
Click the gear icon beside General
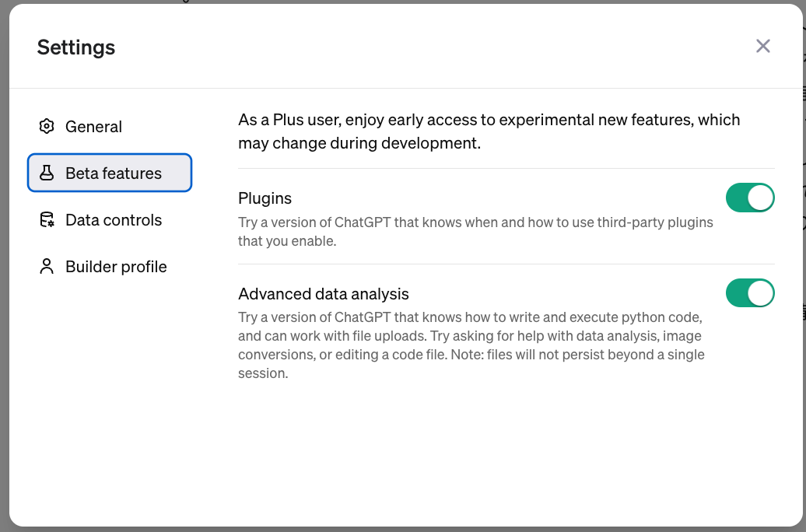pyautogui.click(x=47, y=127)
